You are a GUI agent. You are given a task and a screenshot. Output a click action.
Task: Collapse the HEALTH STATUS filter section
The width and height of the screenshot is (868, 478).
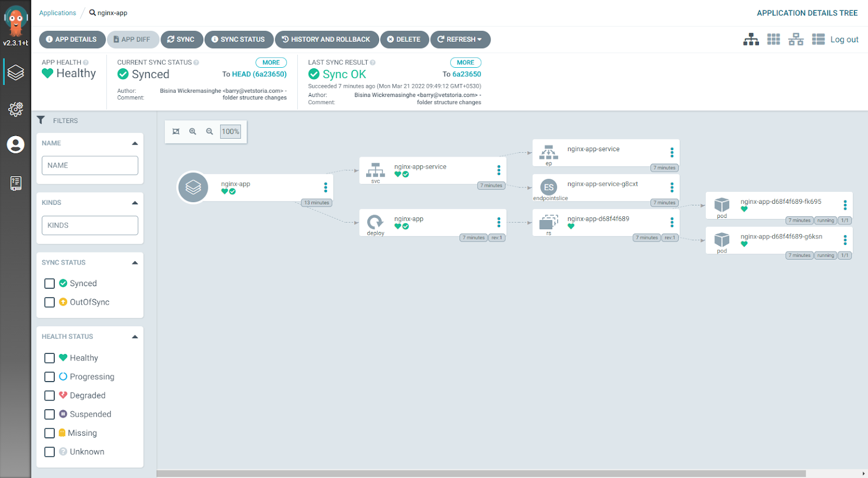point(135,337)
